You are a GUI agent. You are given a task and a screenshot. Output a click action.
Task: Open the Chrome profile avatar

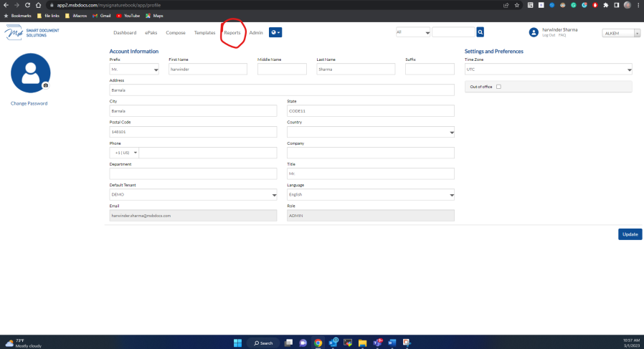click(628, 5)
